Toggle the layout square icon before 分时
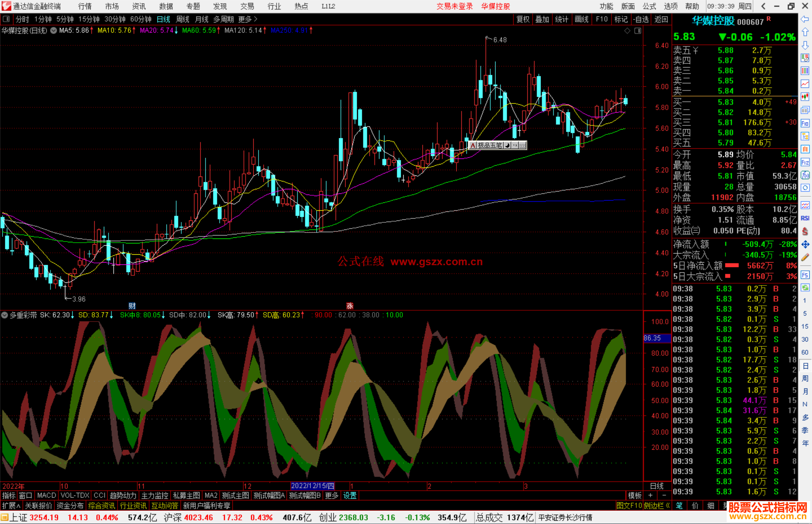Image resolution: width=812 pixels, height=524 pixels. (x=6, y=19)
